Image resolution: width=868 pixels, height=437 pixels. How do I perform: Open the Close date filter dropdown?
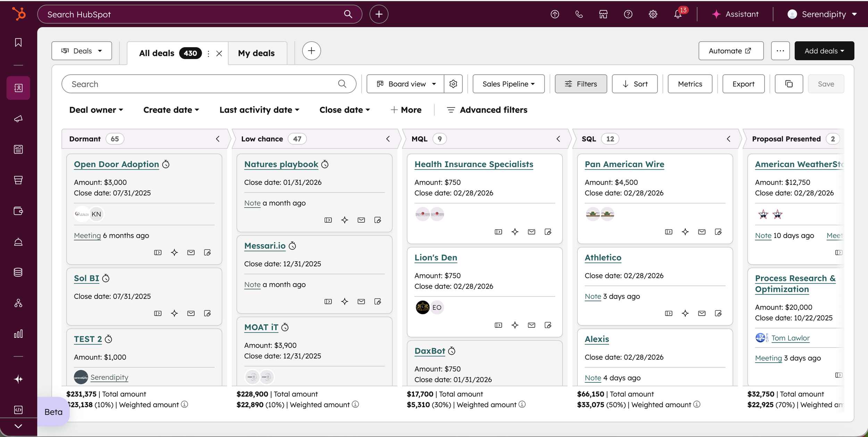click(x=344, y=110)
